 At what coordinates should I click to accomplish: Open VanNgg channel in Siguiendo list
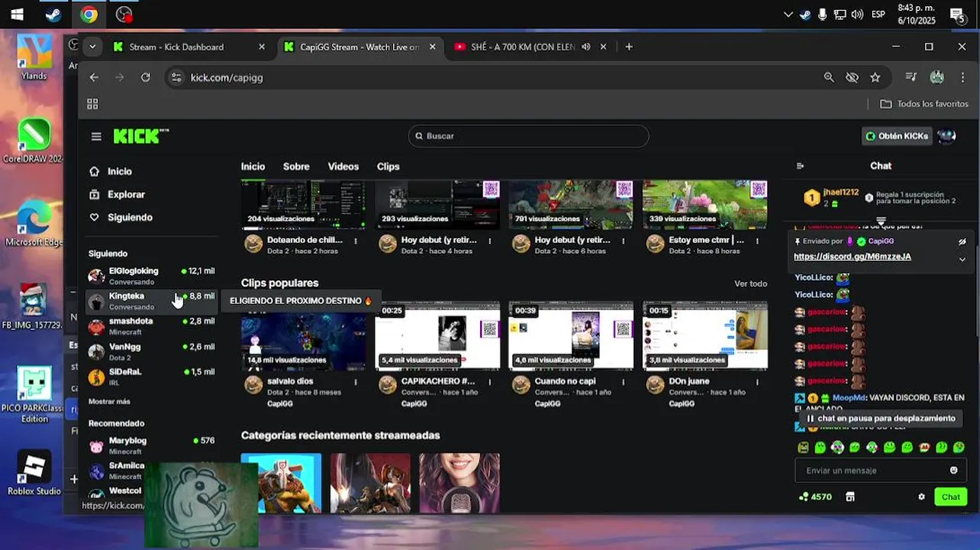tap(152, 351)
